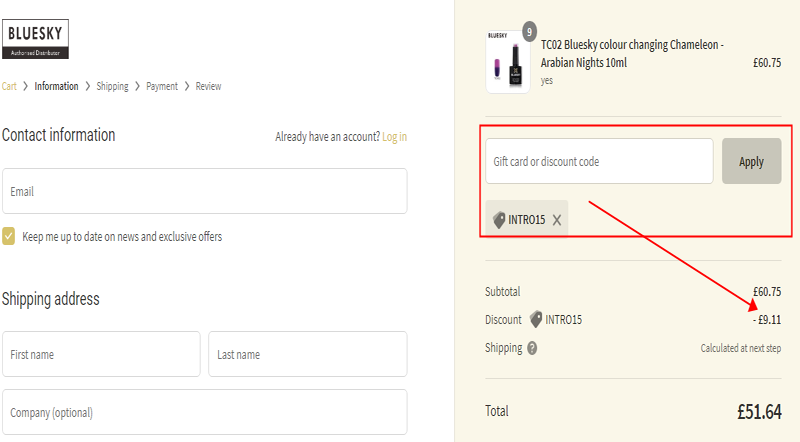
Task: Click the Total amount £51.64
Action: tap(759, 411)
